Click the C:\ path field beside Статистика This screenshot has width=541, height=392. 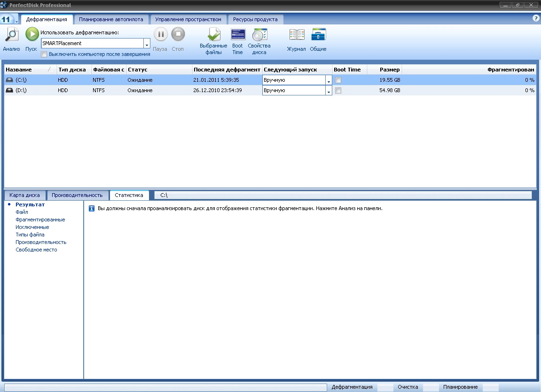click(x=343, y=196)
